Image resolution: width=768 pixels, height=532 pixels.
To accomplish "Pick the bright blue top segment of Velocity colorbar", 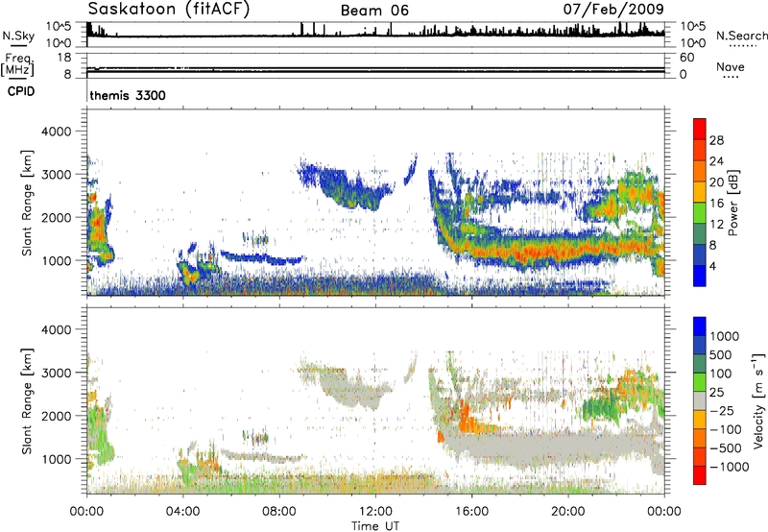I will point(700,326).
